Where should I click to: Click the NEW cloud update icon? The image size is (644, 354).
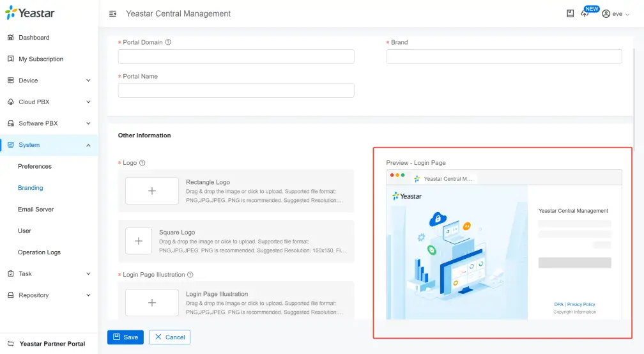pyautogui.click(x=585, y=13)
